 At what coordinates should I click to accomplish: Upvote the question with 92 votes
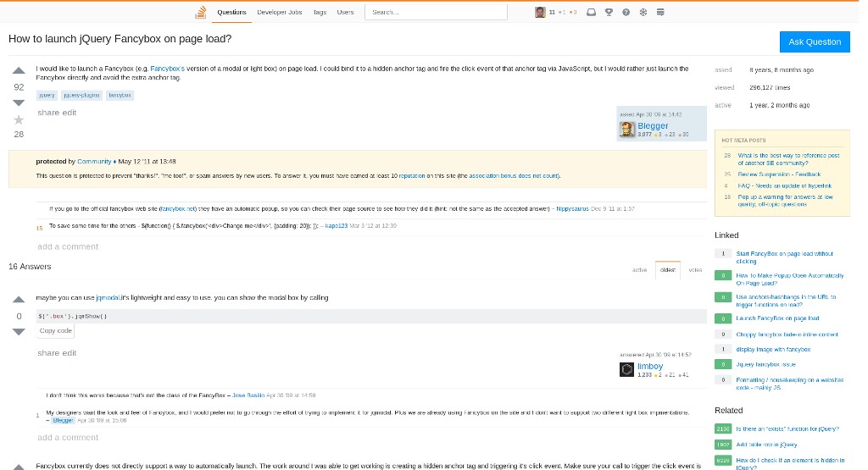19,70
